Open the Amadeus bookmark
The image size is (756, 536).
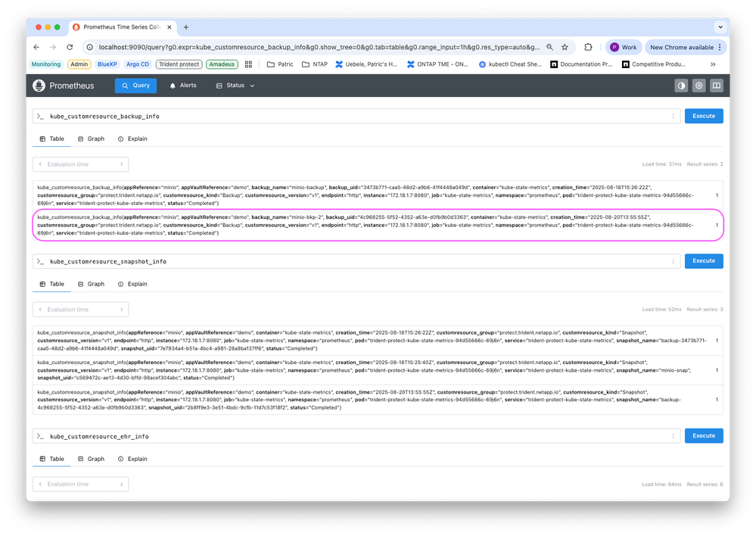click(x=222, y=64)
